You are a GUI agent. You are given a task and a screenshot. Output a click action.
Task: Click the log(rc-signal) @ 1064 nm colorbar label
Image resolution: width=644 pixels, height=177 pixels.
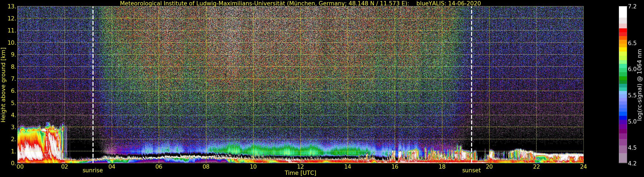click(x=639, y=85)
